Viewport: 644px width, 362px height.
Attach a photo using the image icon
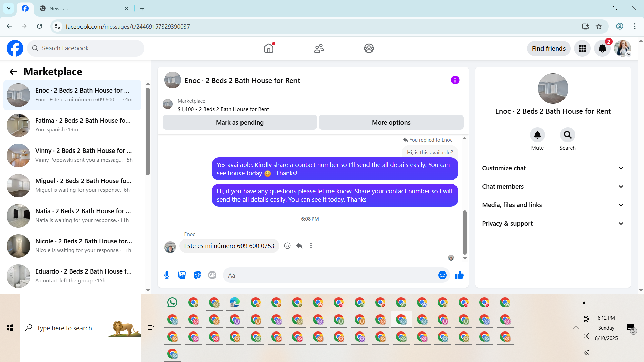[x=182, y=275]
